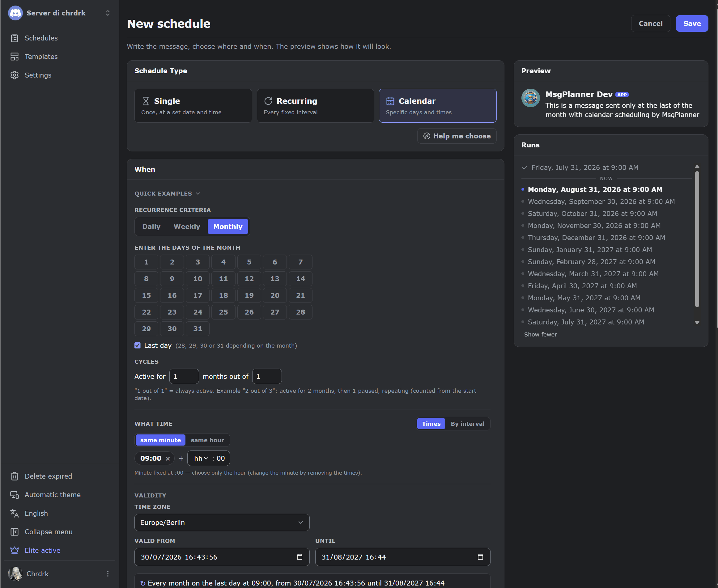Click the APP badge next to MsgPlanner Dev
This screenshot has width=718, height=588.
tap(622, 95)
